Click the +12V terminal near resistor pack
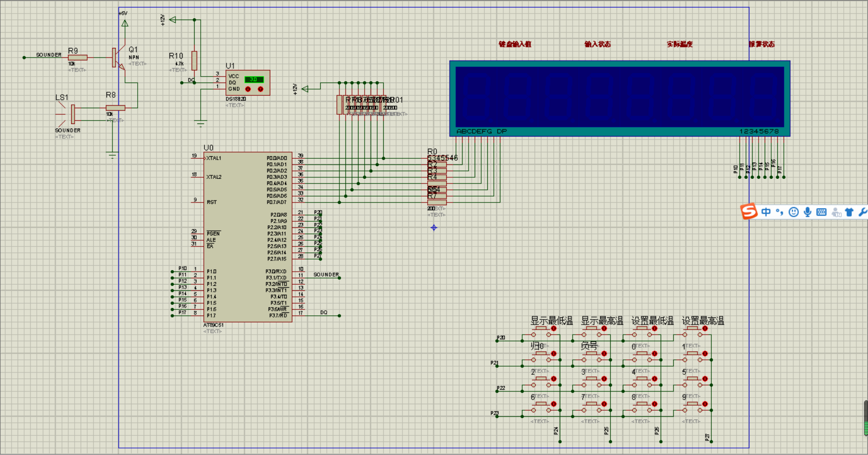The image size is (868, 455). [305, 89]
